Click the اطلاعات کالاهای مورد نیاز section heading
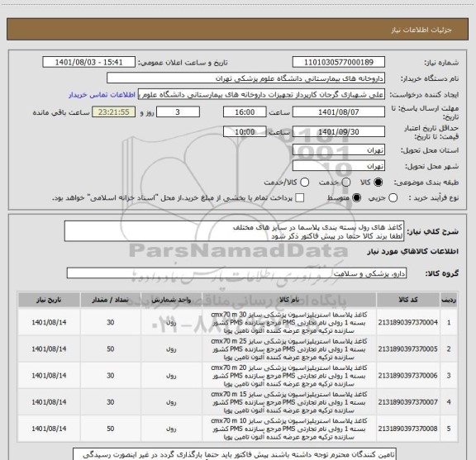The height and width of the screenshot is (460, 476). 413,251
